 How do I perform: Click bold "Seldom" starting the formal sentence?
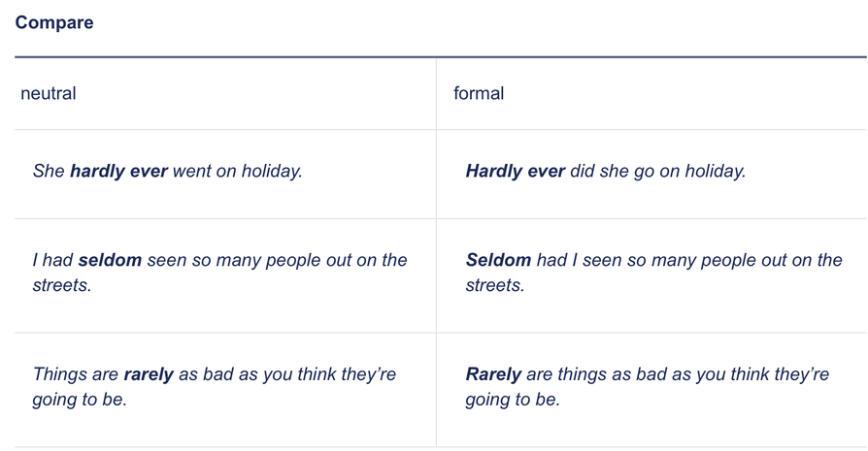tap(498, 260)
